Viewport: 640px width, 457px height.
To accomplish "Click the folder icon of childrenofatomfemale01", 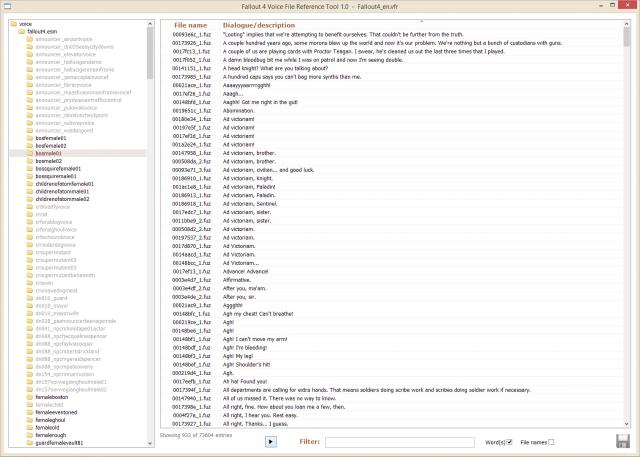I will (29, 184).
